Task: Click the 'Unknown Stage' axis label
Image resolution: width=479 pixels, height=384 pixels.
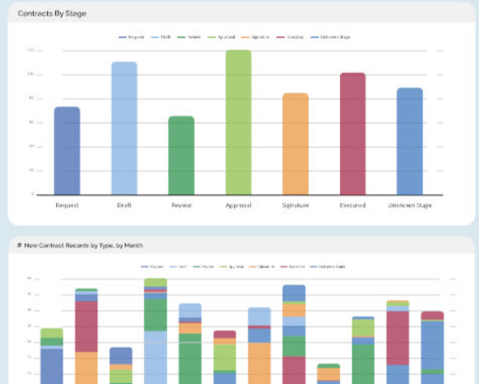Action: click(410, 205)
